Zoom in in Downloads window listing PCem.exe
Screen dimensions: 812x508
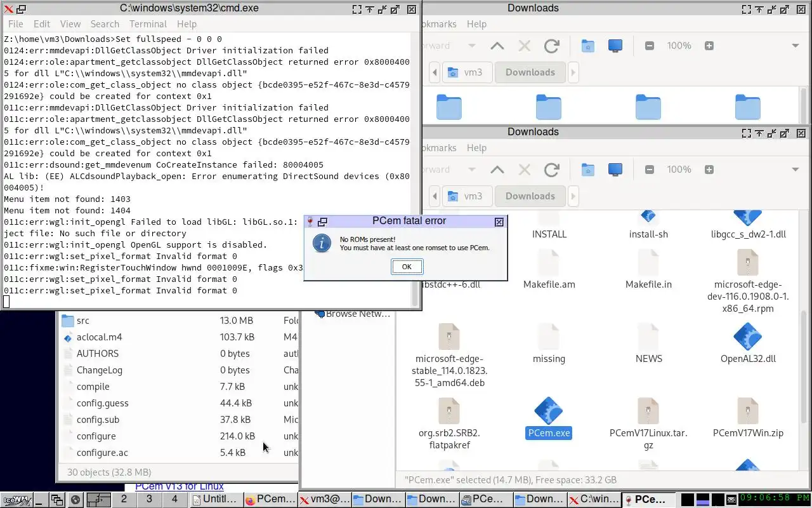(x=709, y=170)
